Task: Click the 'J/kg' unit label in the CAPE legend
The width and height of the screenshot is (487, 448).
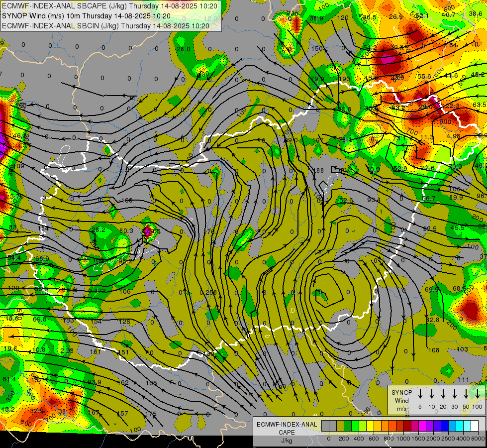Action: [287, 441]
